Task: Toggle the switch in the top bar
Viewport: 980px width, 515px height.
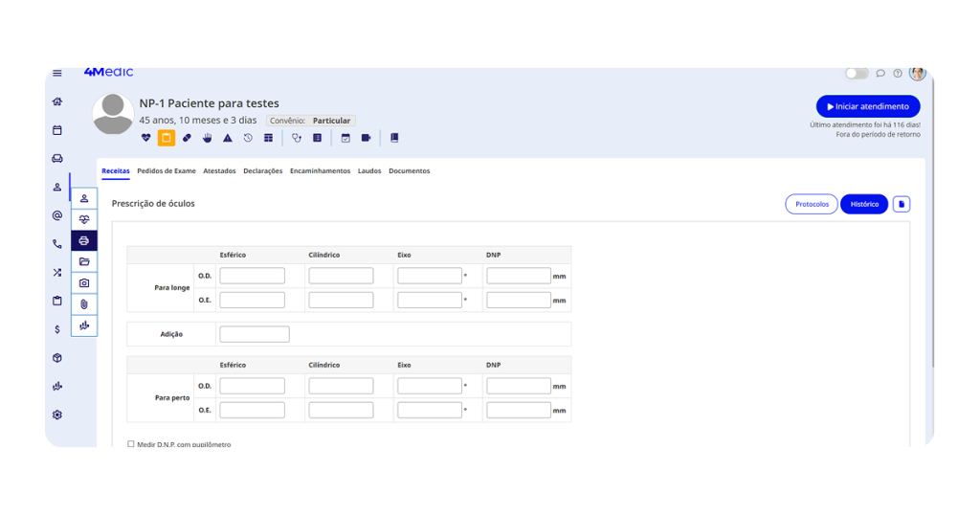Action: click(x=856, y=74)
